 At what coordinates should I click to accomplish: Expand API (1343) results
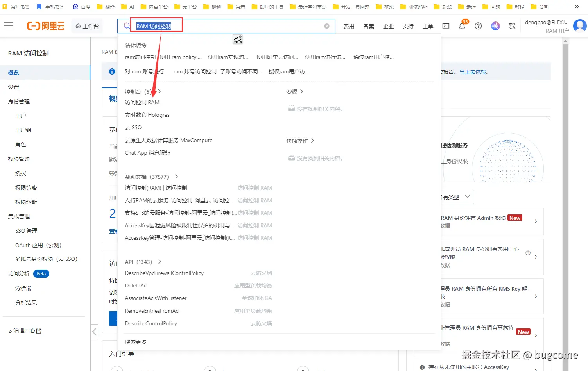tap(160, 262)
